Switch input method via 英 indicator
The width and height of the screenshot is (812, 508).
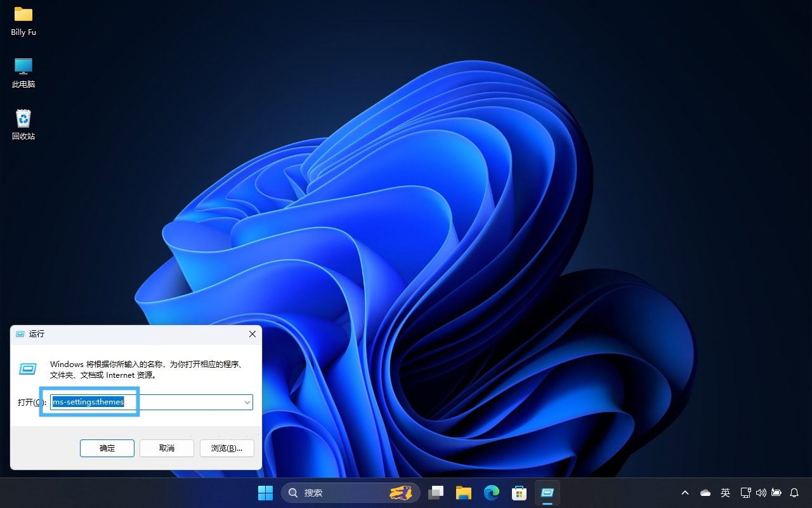point(725,493)
